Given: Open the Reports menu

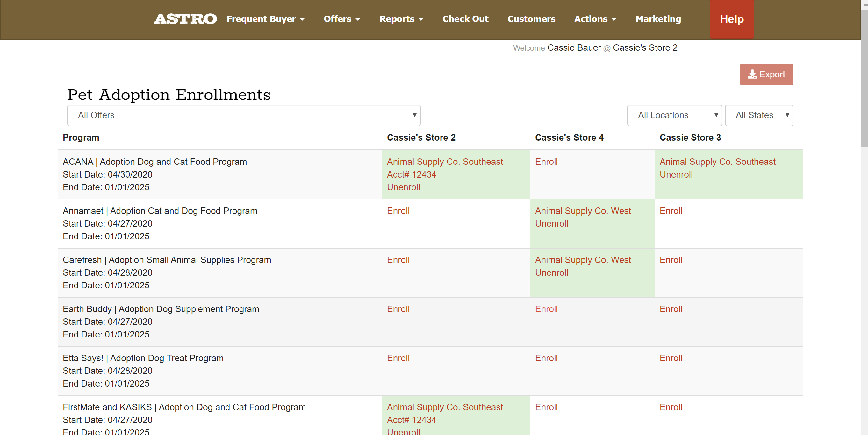Looking at the screenshot, I should click(401, 19).
